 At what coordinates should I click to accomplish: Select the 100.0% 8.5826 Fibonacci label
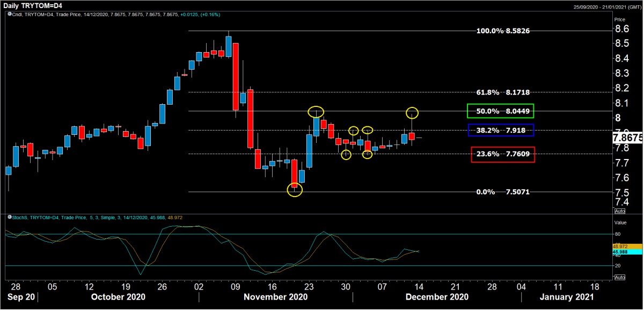click(x=503, y=31)
